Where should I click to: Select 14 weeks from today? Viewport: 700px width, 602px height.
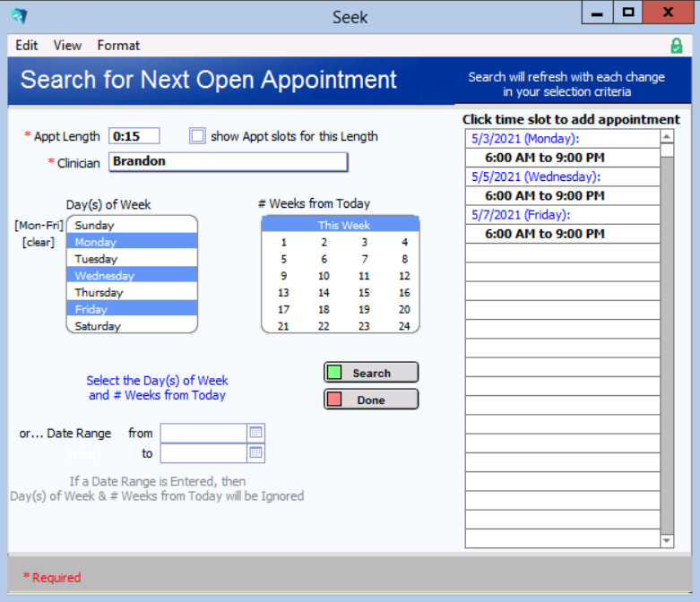pos(324,293)
